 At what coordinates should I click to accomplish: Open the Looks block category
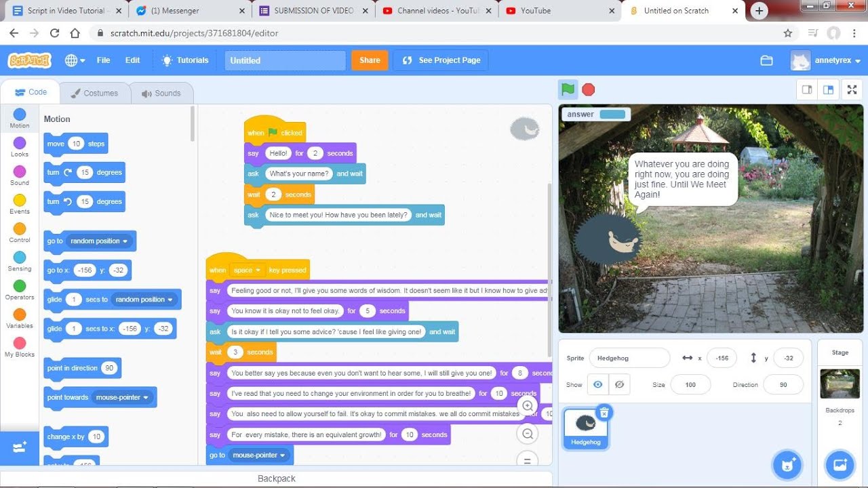click(x=20, y=147)
